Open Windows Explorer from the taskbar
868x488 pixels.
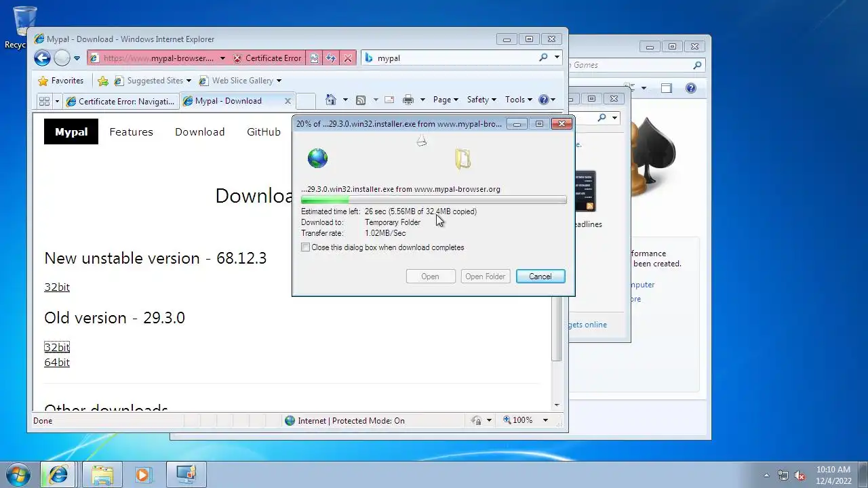click(102, 474)
